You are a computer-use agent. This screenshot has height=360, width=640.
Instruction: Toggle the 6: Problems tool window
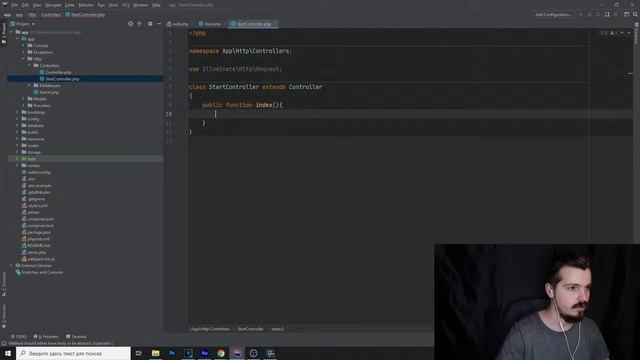point(46,337)
